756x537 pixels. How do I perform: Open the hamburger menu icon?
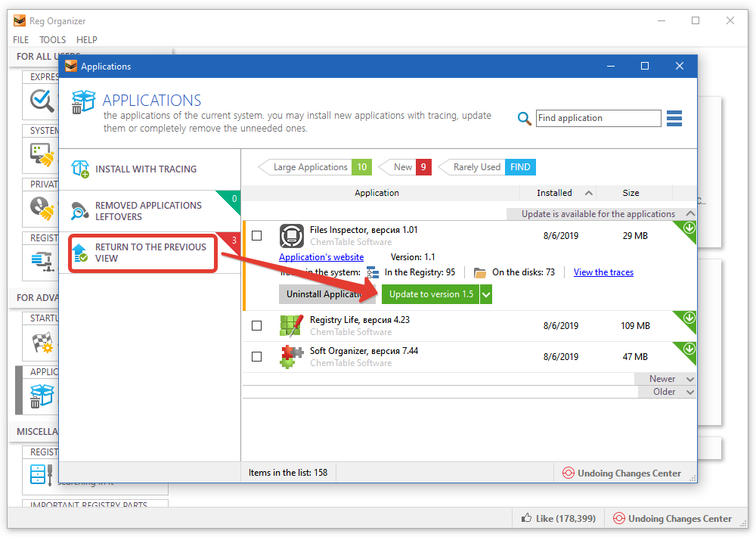674,119
